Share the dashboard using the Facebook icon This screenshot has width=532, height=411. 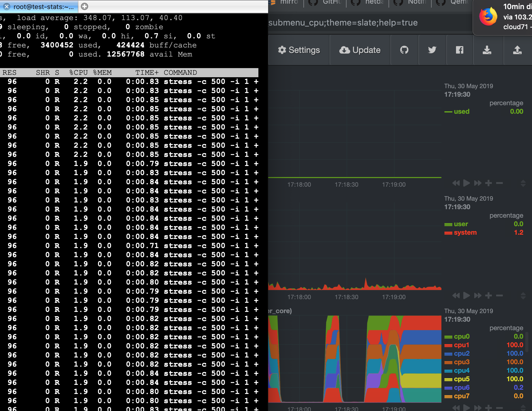[x=459, y=50]
